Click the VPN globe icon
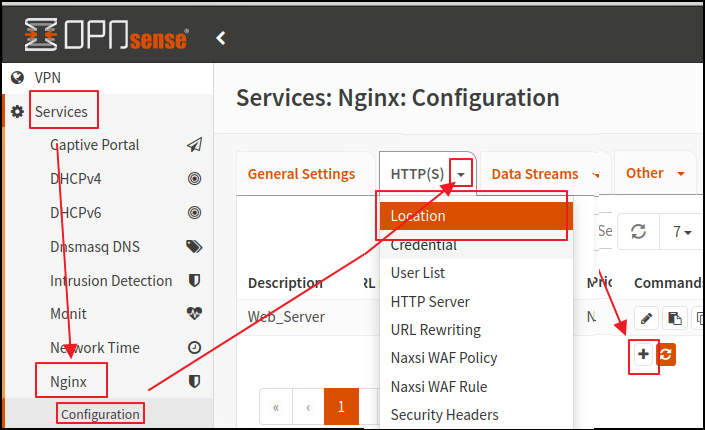 coord(17,78)
